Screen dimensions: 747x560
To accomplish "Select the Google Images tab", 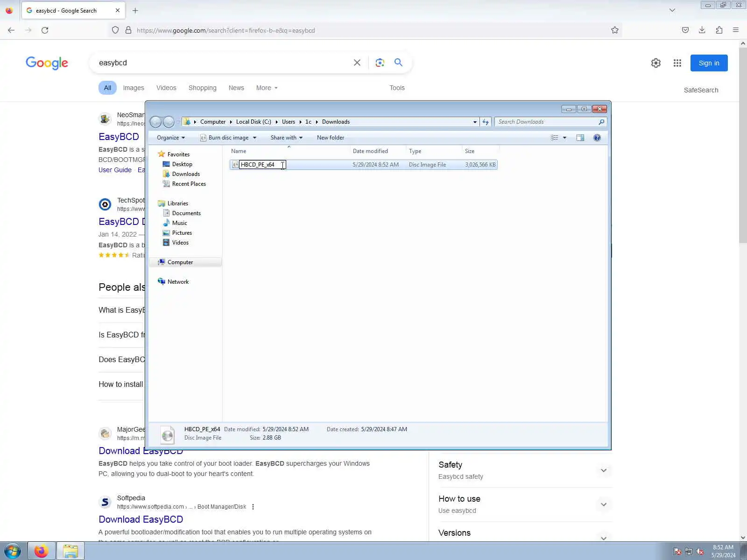I will click(134, 88).
